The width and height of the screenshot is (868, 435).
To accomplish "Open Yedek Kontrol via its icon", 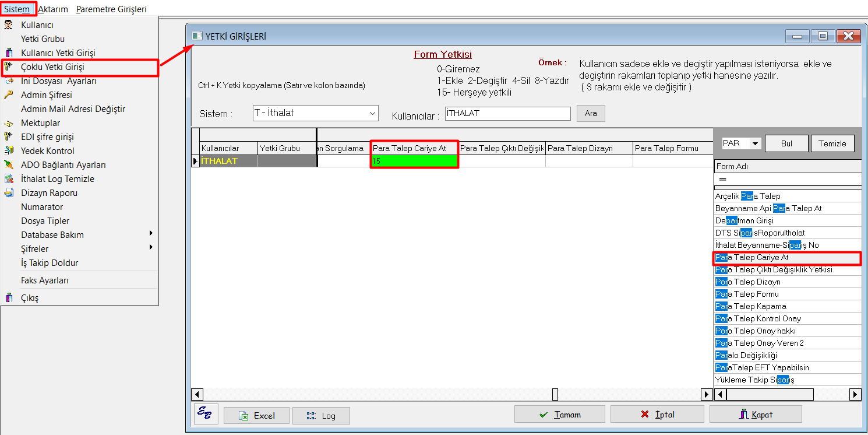I will click(x=8, y=151).
